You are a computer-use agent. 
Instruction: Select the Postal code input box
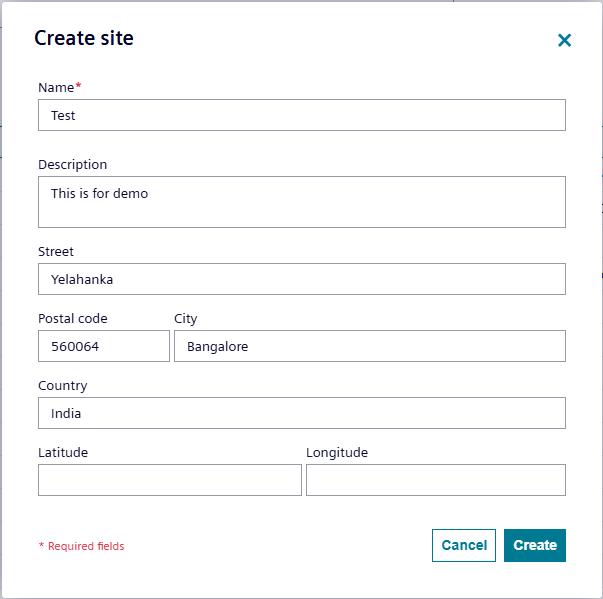click(x=104, y=346)
